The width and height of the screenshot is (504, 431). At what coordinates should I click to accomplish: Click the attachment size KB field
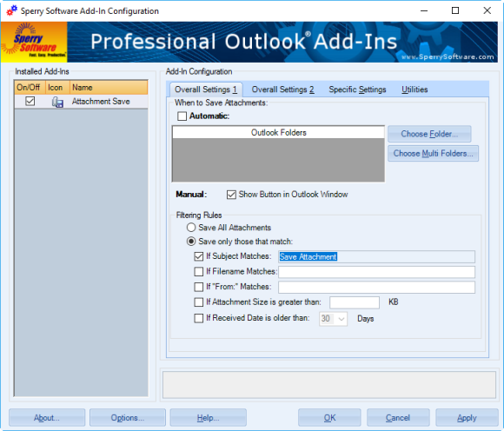pyautogui.click(x=355, y=302)
